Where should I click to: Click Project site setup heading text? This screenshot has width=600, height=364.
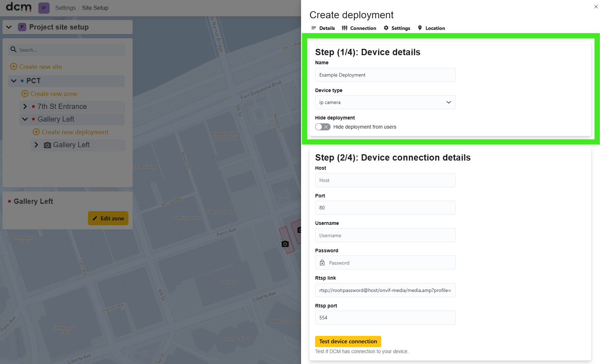click(x=59, y=27)
